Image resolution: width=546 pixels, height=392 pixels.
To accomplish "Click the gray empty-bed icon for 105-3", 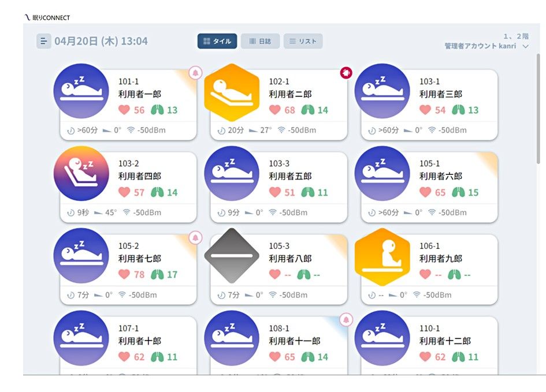I will point(231,256).
